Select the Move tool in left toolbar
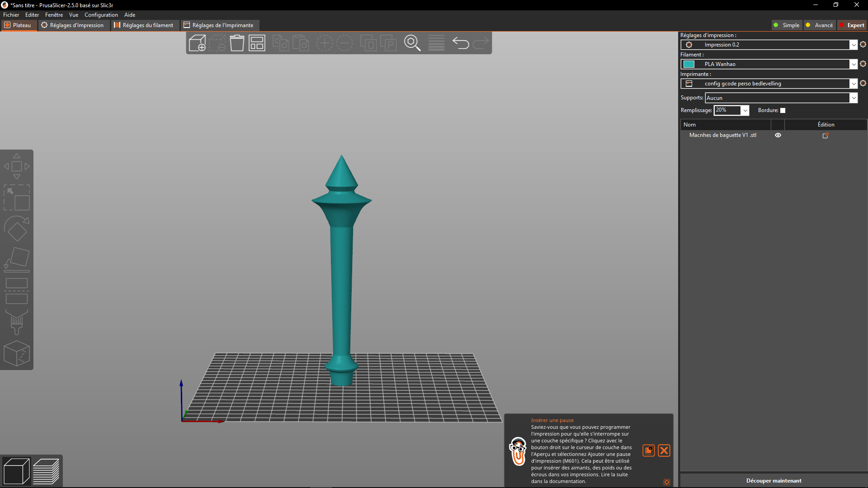Image resolution: width=868 pixels, height=488 pixels. coord(17,166)
